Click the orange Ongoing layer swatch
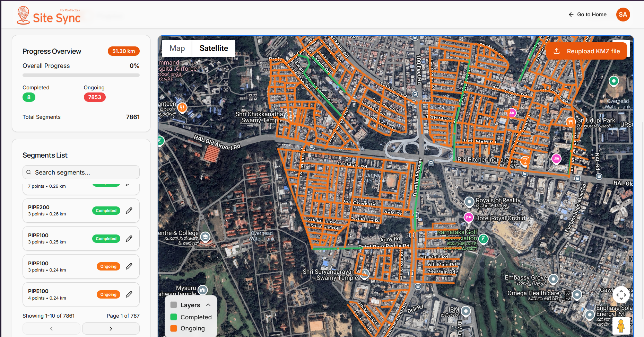The height and width of the screenshot is (337, 644). [174, 328]
